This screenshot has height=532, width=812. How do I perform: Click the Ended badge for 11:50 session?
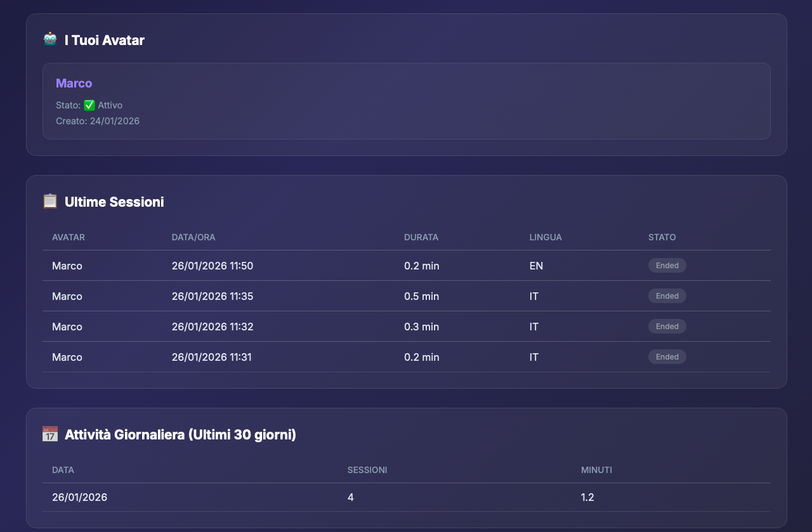tap(667, 266)
